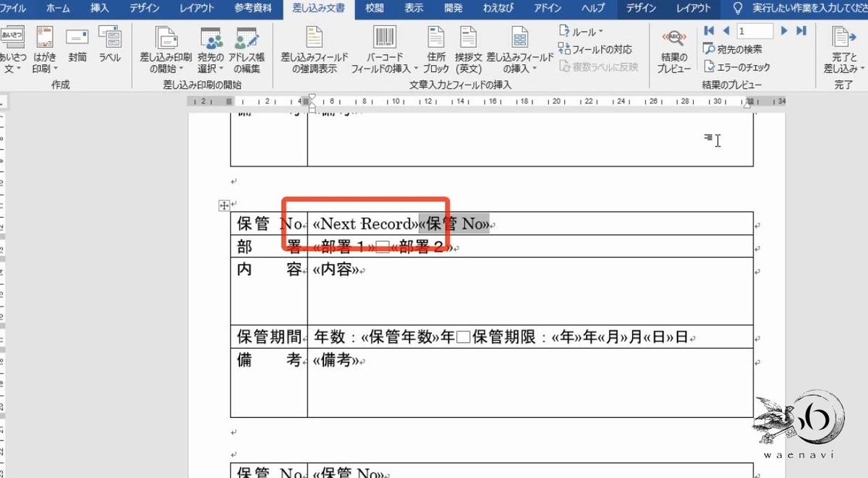Click the «部署２» merge field
This screenshot has height=478, width=868.
422,247
